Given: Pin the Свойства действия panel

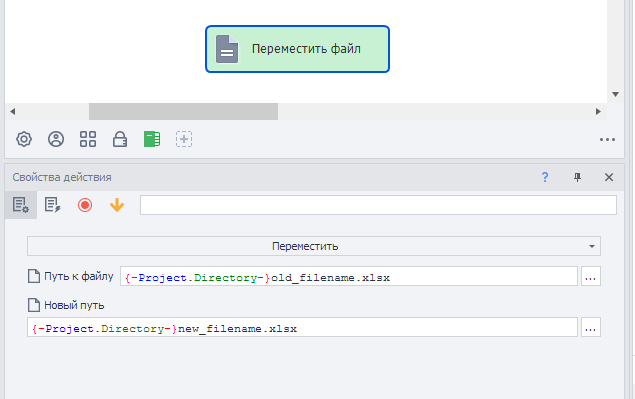Looking at the screenshot, I should tap(577, 177).
